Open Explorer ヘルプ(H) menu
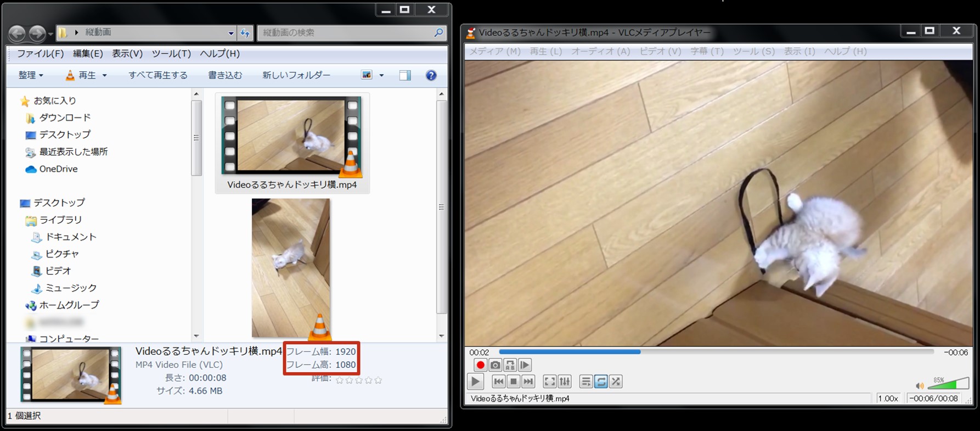Screen dimensions: 980x431 point(219,54)
